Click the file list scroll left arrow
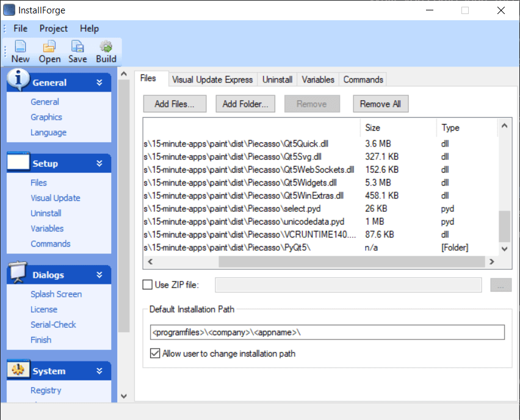Image resolution: width=520 pixels, height=420 pixels. coord(150,261)
